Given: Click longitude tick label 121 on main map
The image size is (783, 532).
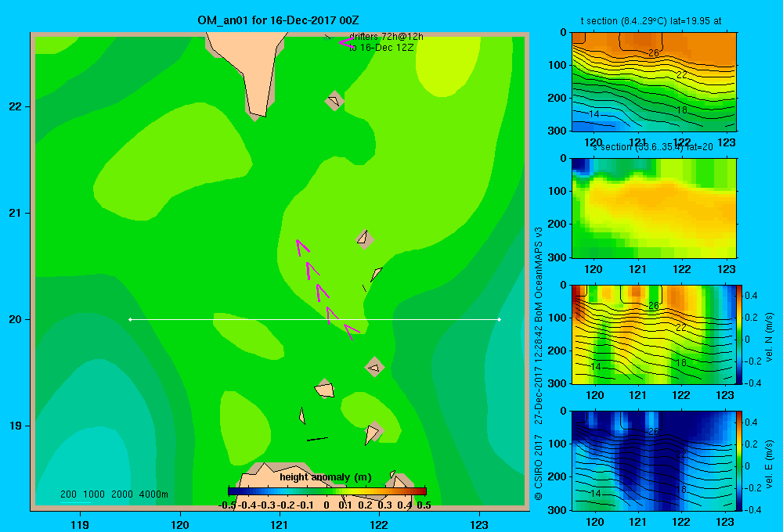Looking at the screenshot, I should point(280,524).
